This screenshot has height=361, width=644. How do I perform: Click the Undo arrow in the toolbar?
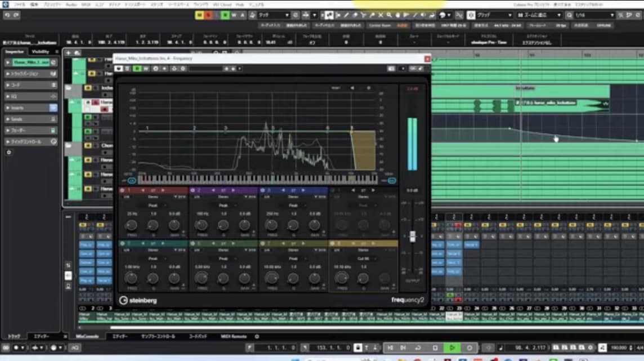tap(7, 15)
